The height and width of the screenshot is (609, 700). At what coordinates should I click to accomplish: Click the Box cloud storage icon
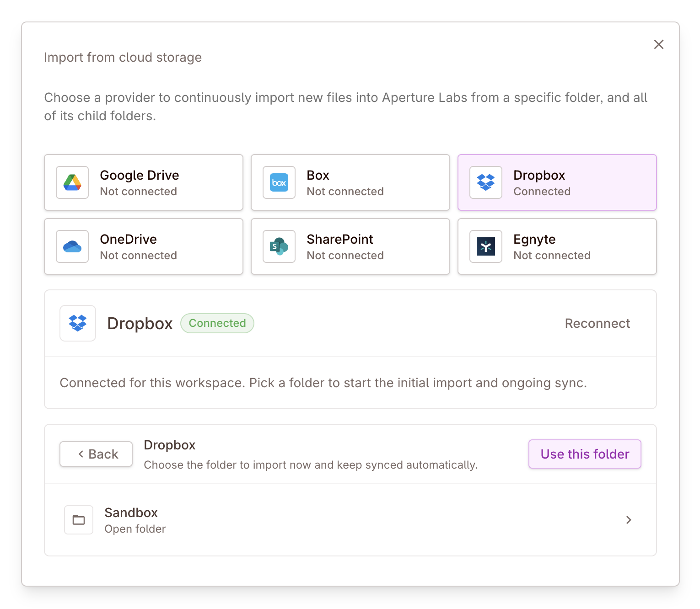(x=279, y=182)
